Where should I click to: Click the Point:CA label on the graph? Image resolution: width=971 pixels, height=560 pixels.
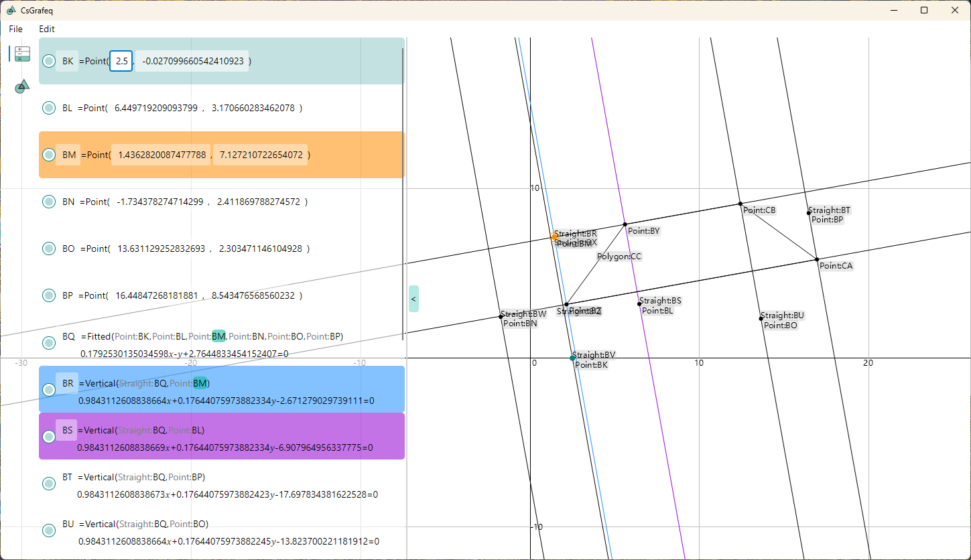coord(836,266)
